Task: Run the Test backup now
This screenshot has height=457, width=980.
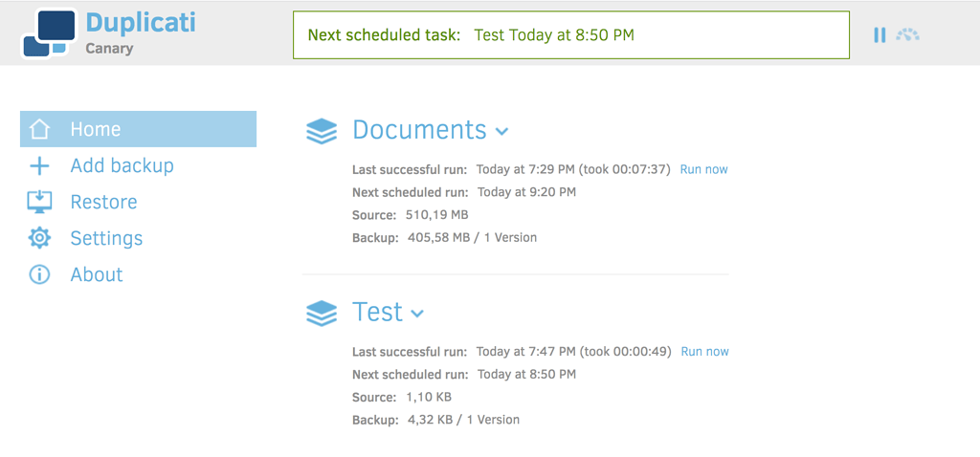Action: pos(704,352)
